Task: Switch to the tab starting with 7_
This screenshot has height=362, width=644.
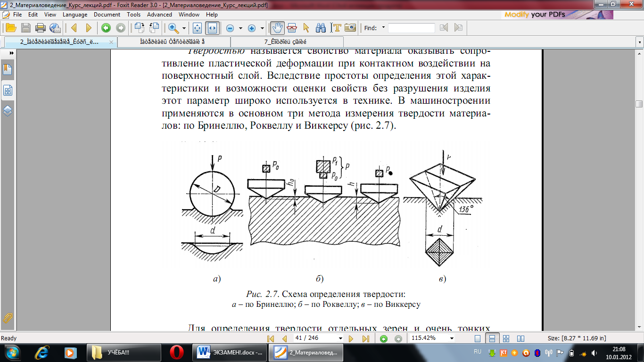Action: pyautogui.click(x=286, y=42)
